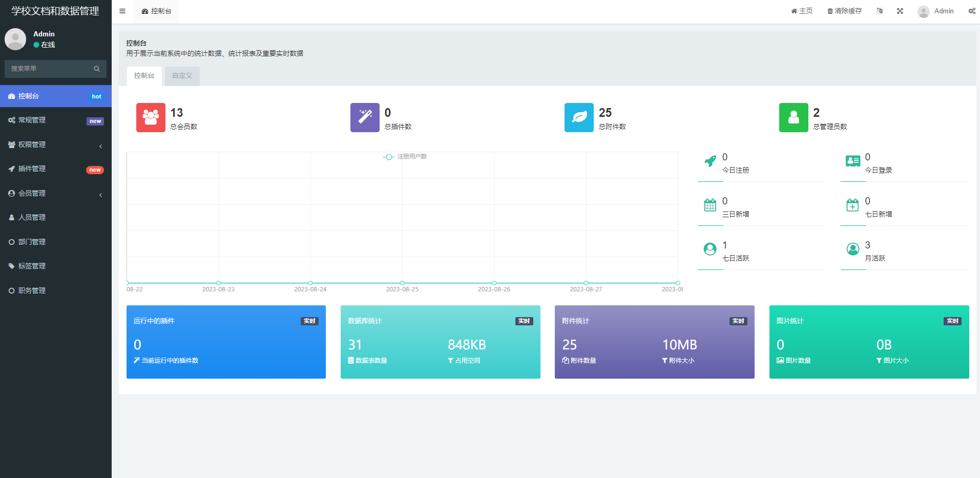The width and height of the screenshot is (980, 478).
Task: Click the 清除缓存 button in header
Action: point(844,11)
